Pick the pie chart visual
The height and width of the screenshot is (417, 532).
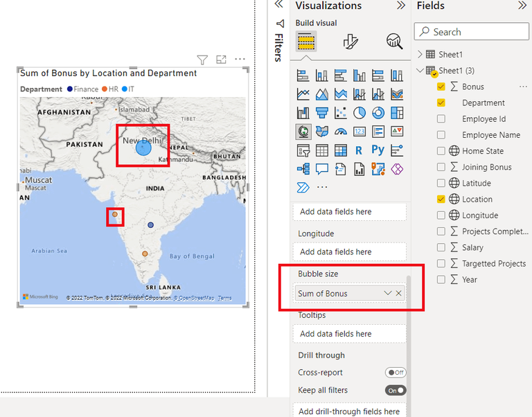click(360, 113)
